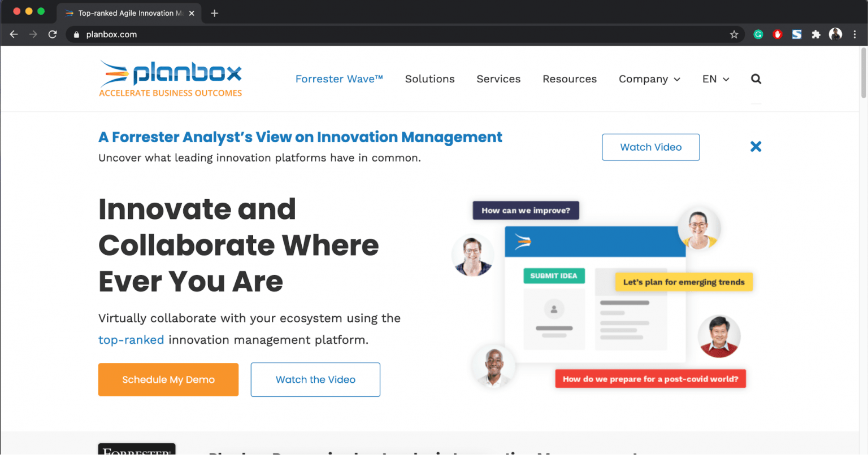Follow the top-ranked hyperlink

[x=131, y=339]
